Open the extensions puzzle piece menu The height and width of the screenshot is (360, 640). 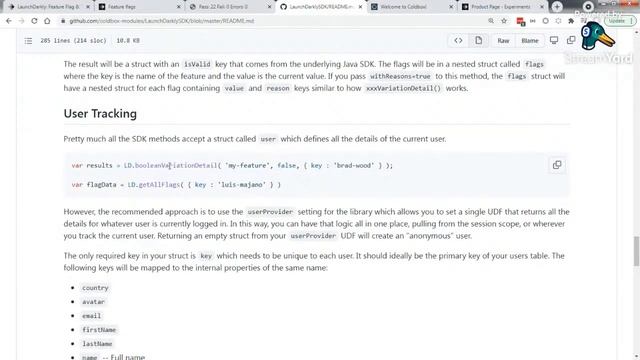tap(571, 21)
